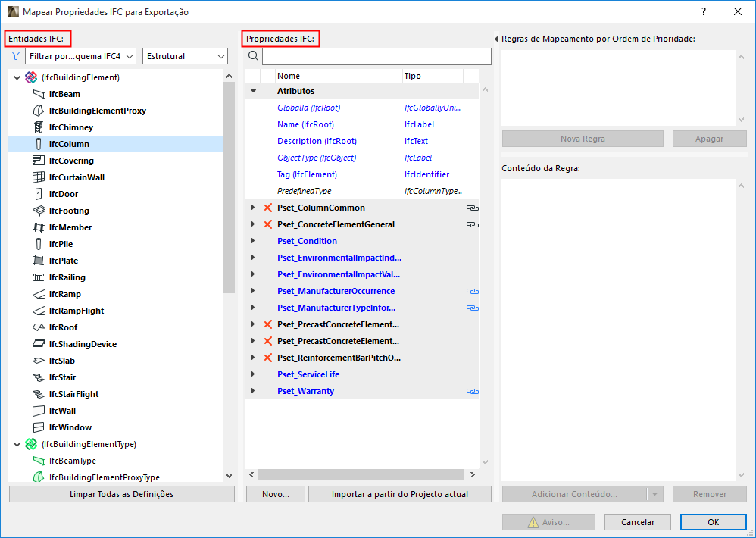Expand Pset_Condition

point(253,241)
